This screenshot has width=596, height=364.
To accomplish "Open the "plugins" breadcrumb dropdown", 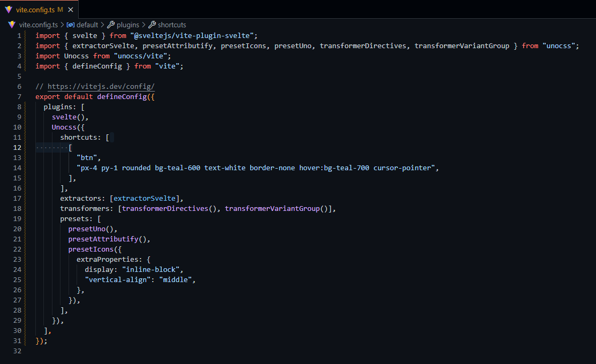I will point(127,24).
